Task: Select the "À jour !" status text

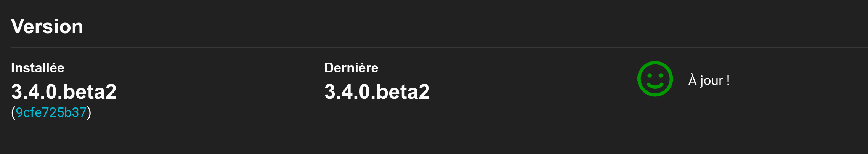Action: pos(709,80)
